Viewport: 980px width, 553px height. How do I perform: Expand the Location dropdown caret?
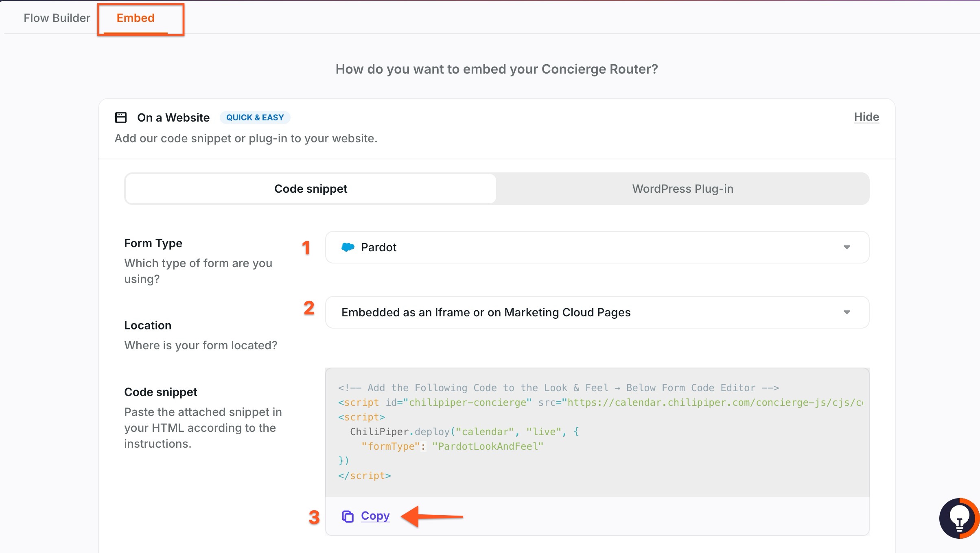[847, 312]
